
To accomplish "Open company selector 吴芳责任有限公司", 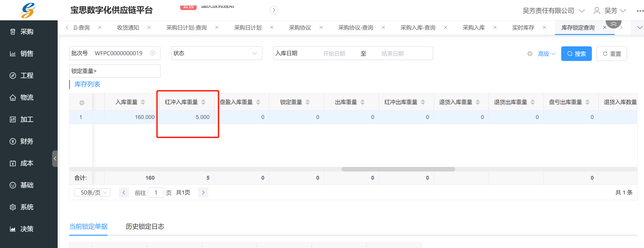I will [x=553, y=11].
